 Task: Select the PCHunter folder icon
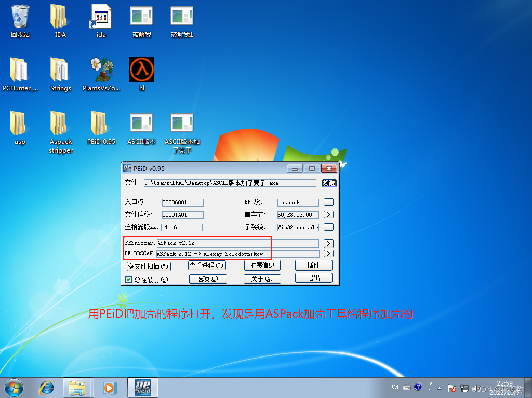coord(20,75)
